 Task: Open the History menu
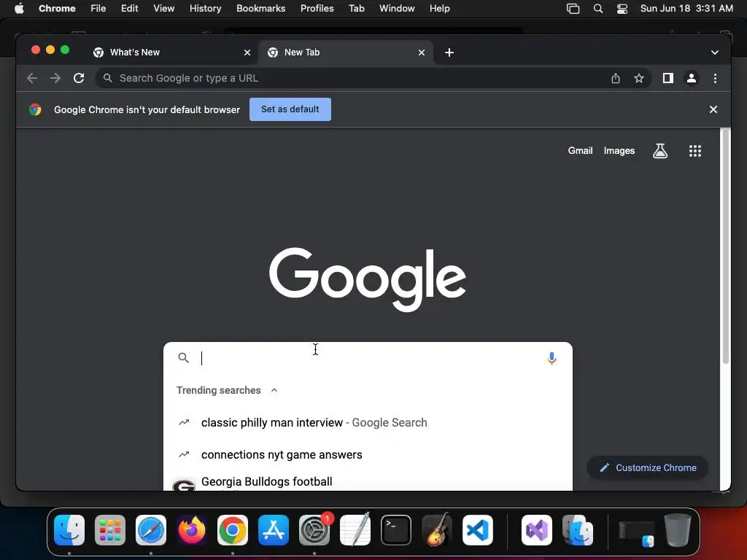pos(205,9)
